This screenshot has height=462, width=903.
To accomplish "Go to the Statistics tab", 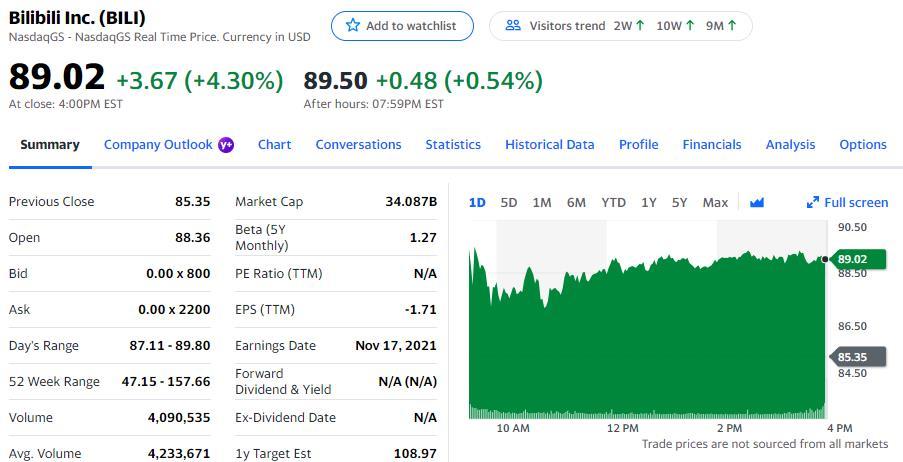I will tap(453, 145).
